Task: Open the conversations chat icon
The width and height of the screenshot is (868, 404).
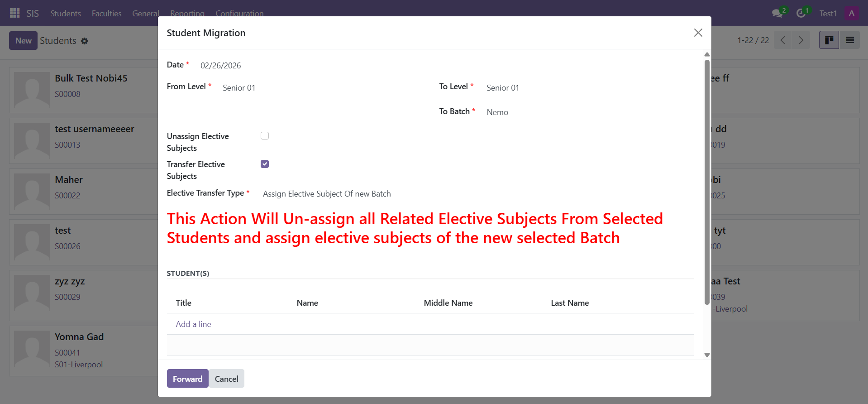Action: 777,13
